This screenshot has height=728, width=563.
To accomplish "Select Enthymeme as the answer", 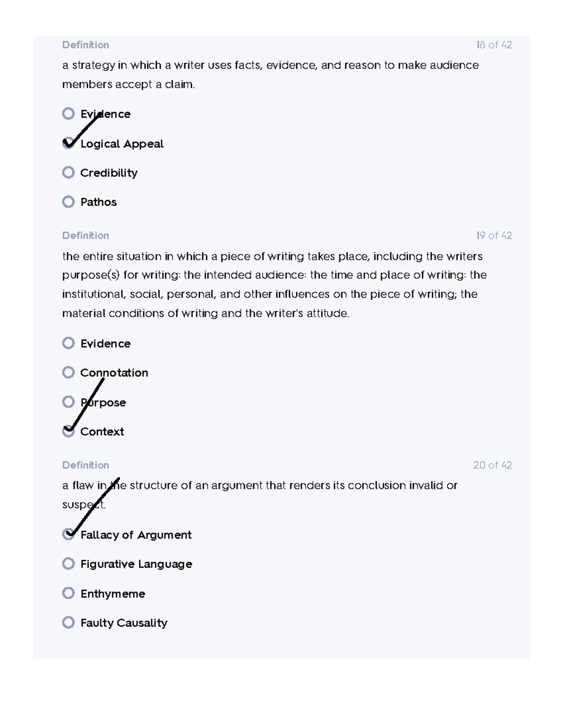I will point(68,594).
